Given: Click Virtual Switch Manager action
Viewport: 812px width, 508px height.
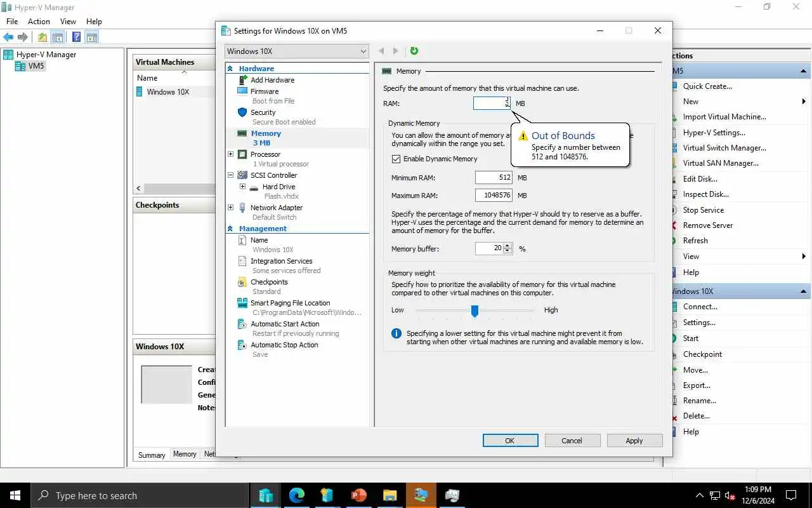Looking at the screenshot, I should [724, 148].
